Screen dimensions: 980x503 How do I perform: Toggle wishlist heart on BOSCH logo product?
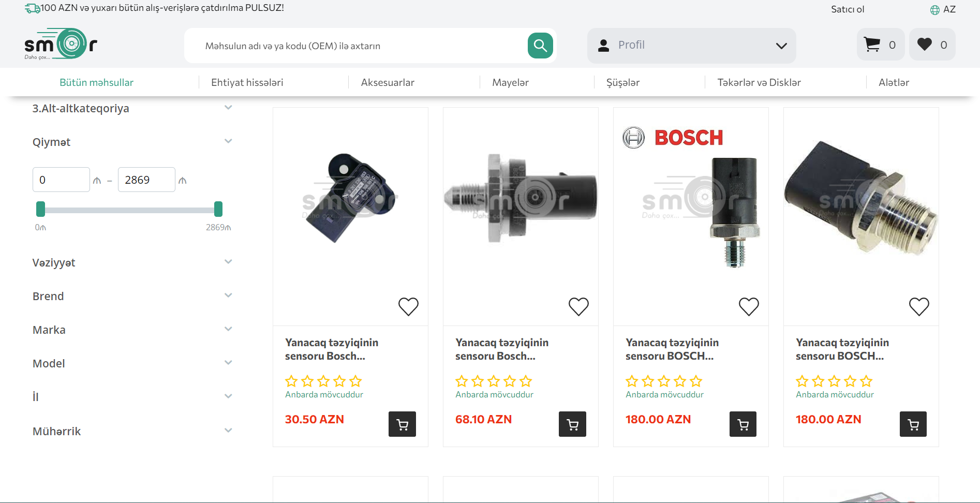click(x=749, y=306)
